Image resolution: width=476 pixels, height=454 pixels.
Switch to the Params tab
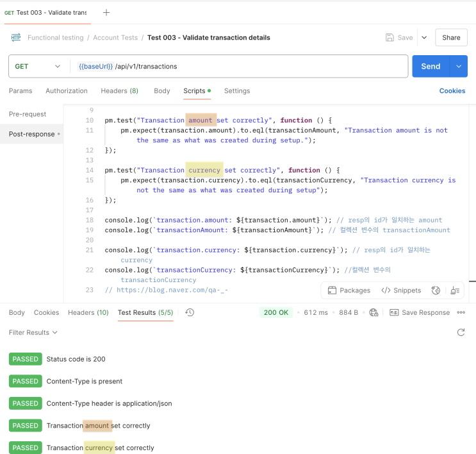click(21, 91)
